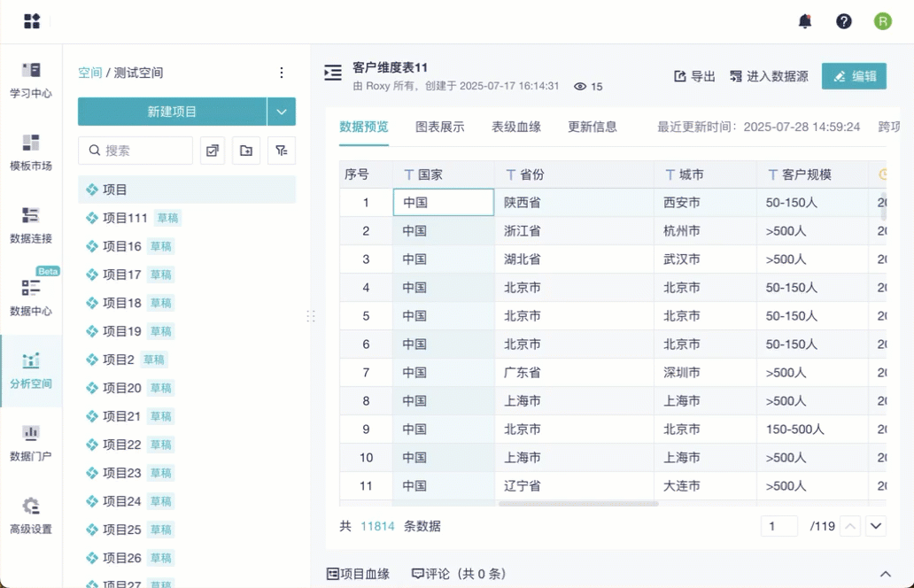The width and height of the screenshot is (914, 588).
Task: Go to next page arrow
Action: pyautogui.click(x=876, y=526)
